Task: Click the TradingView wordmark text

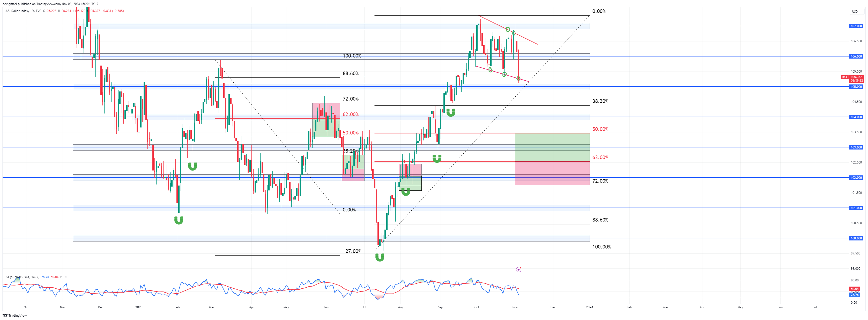Action: [x=18, y=315]
